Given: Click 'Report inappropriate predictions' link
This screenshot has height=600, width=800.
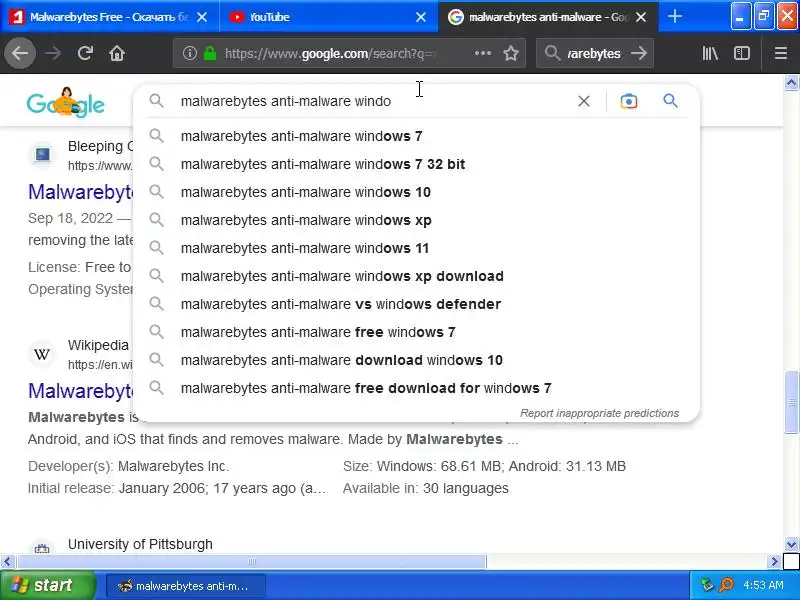Looking at the screenshot, I should pyautogui.click(x=599, y=413).
